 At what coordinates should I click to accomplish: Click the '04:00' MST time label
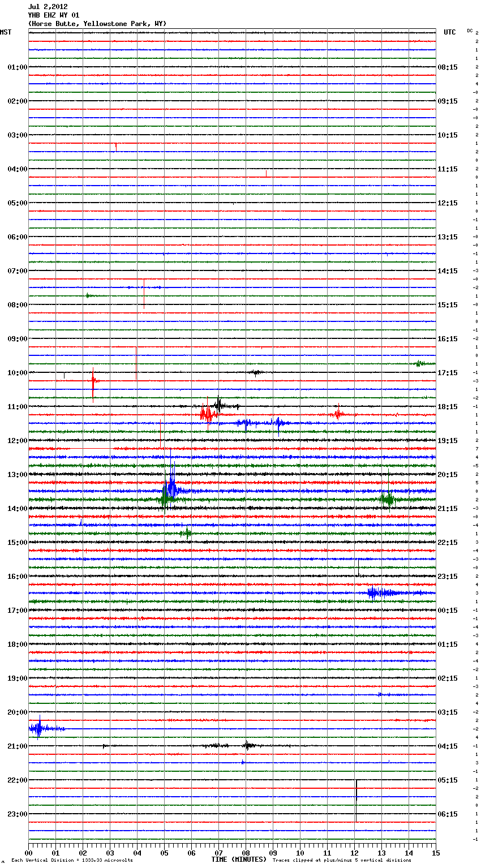(17, 169)
